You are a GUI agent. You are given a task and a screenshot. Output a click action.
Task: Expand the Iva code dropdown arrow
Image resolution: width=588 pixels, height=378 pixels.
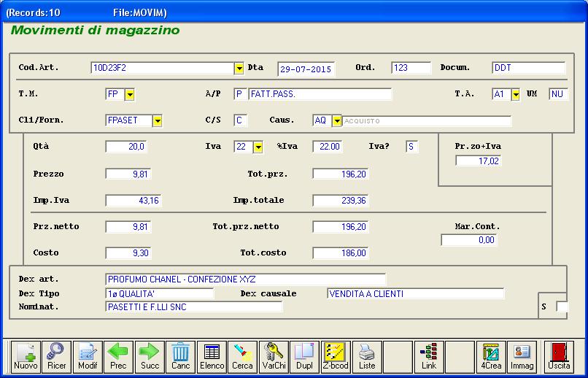(x=258, y=147)
